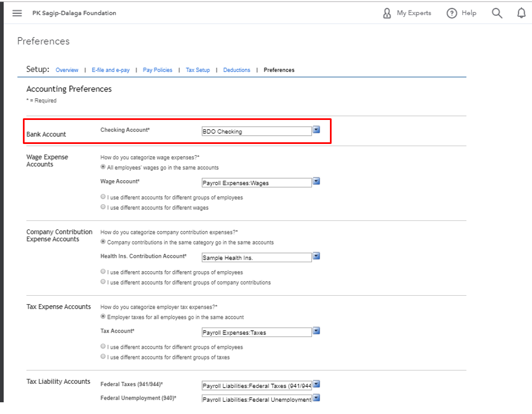Select different wage accounts for different wages
The height and width of the screenshot is (414, 532).
click(103, 208)
